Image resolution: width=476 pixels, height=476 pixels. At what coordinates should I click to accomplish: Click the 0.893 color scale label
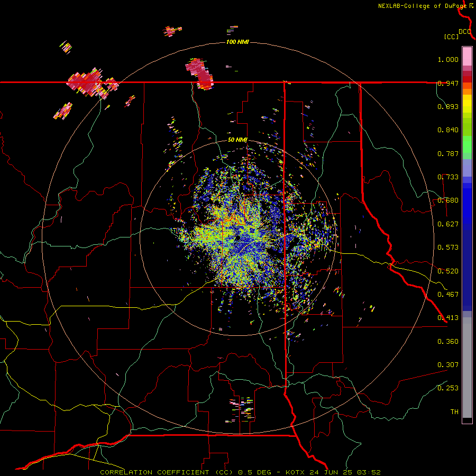point(448,106)
